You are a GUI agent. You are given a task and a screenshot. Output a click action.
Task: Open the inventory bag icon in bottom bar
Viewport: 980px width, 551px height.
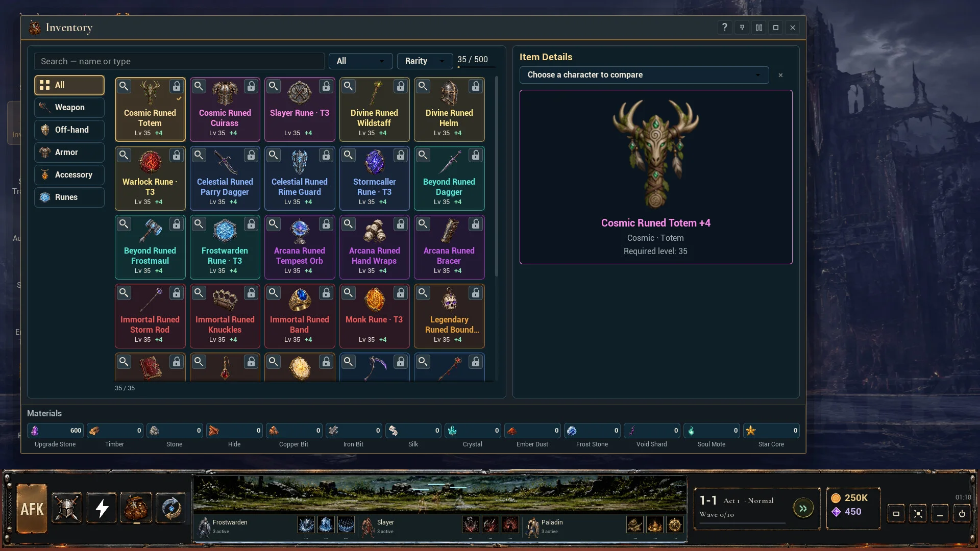(x=136, y=509)
